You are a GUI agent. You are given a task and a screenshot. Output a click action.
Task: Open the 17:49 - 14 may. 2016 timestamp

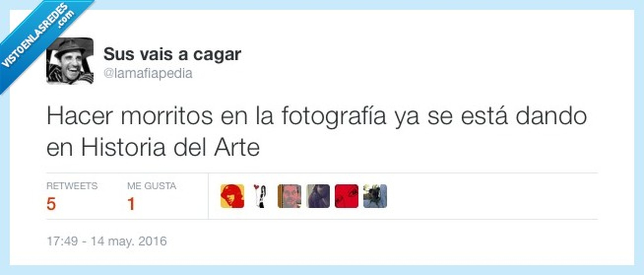(107, 241)
